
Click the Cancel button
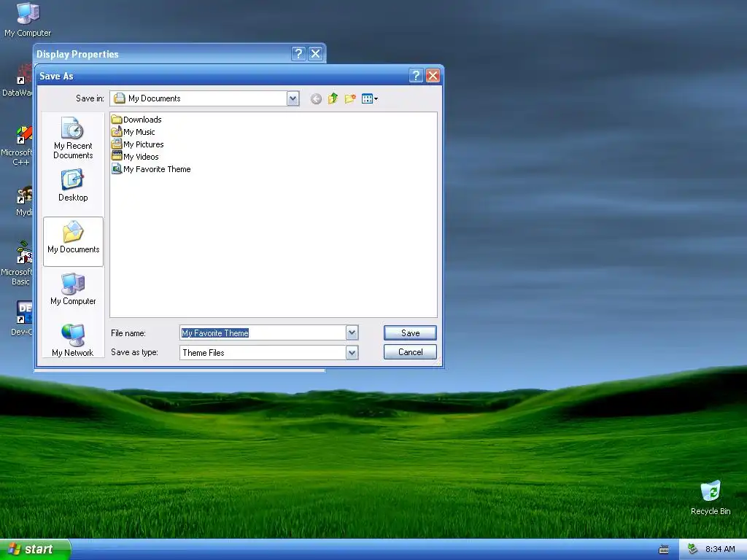pos(410,352)
